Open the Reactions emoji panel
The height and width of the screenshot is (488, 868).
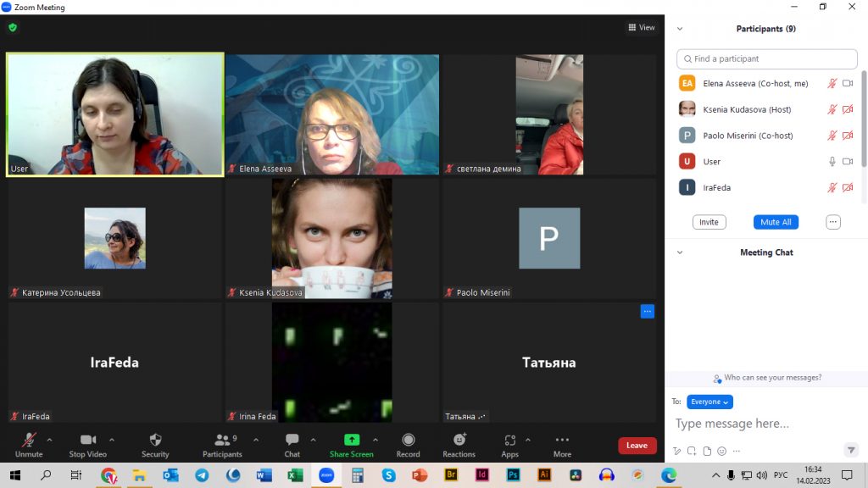(459, 441)
